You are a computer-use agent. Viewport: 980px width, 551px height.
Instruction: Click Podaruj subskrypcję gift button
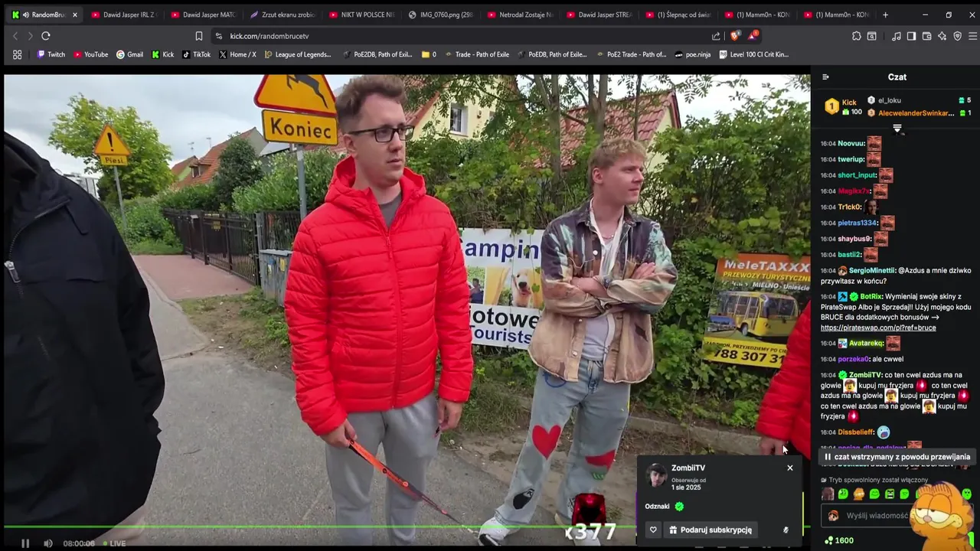pyautogui.click(x=710, y=530)
